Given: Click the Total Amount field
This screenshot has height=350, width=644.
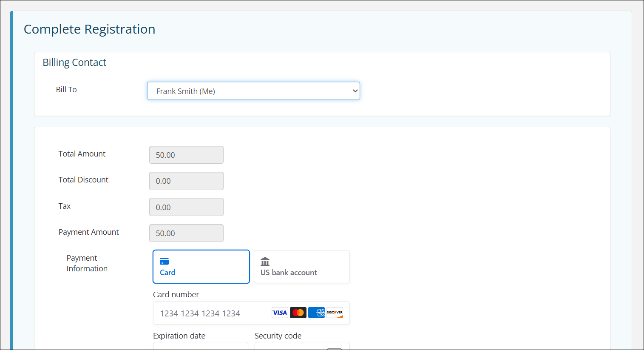Looking at the screenshot, I should coord(186,154).
